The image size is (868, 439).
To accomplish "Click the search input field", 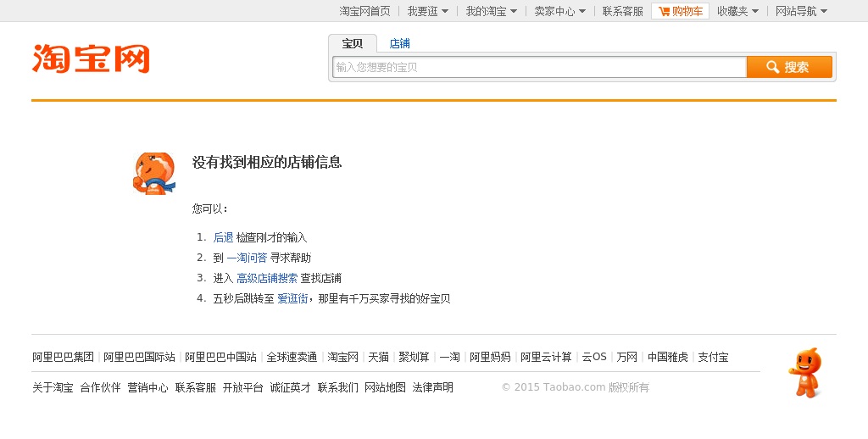I will (539, 67).
